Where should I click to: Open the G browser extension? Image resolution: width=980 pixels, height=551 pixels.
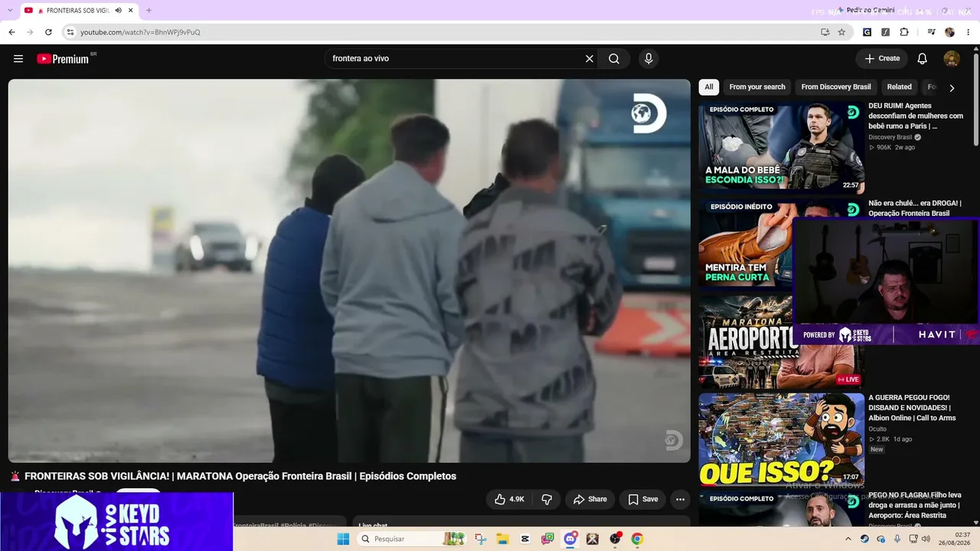click(x=867, y=32)
